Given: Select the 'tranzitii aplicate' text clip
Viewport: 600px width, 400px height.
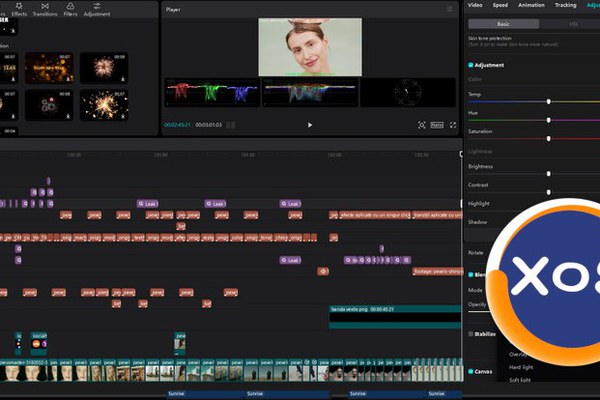Looking at the screenshot, I should [437, 215].
